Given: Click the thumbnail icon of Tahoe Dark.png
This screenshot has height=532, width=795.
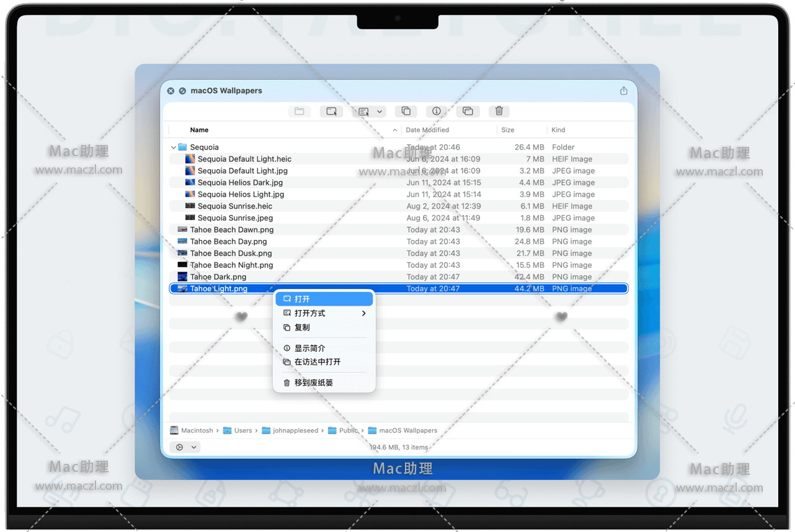Looking at the screenshot, I should click(182, 277).
